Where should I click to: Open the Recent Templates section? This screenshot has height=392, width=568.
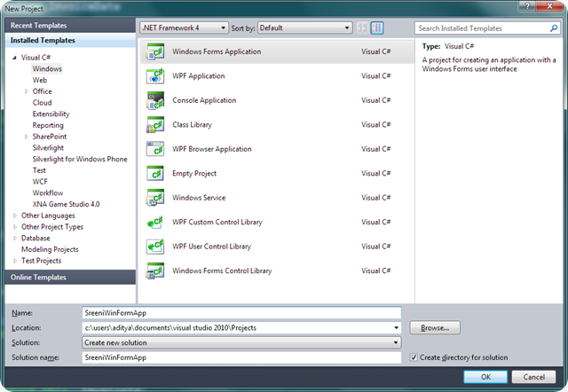coord(70,26)
